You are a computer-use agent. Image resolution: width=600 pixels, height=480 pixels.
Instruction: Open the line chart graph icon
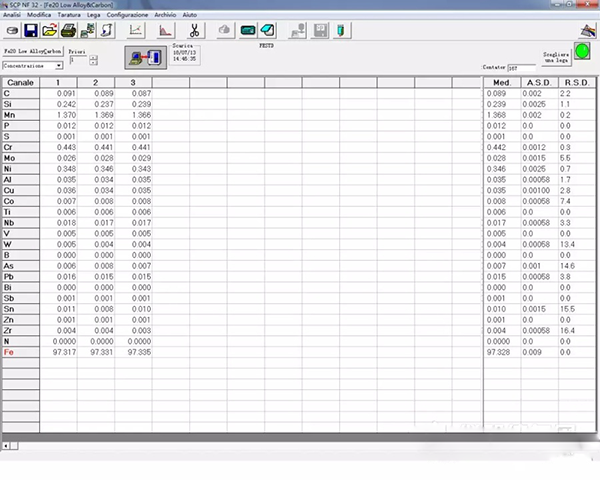[x=136, y=31]
